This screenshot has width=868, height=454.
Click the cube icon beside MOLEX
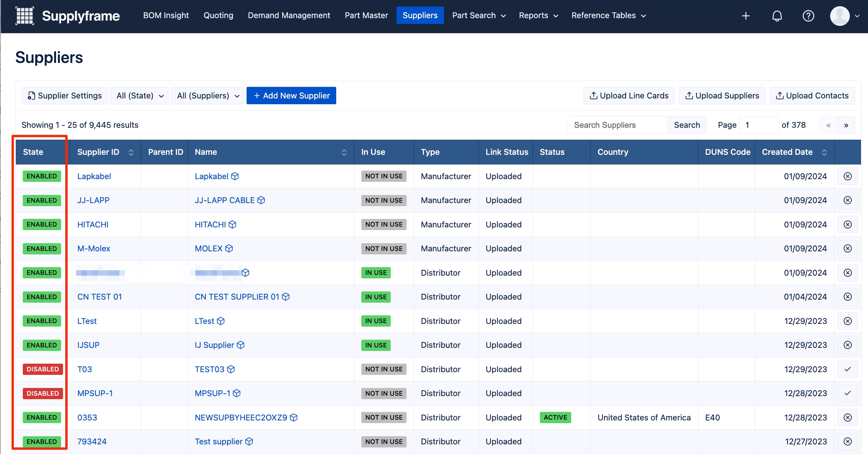pos(229,249)
